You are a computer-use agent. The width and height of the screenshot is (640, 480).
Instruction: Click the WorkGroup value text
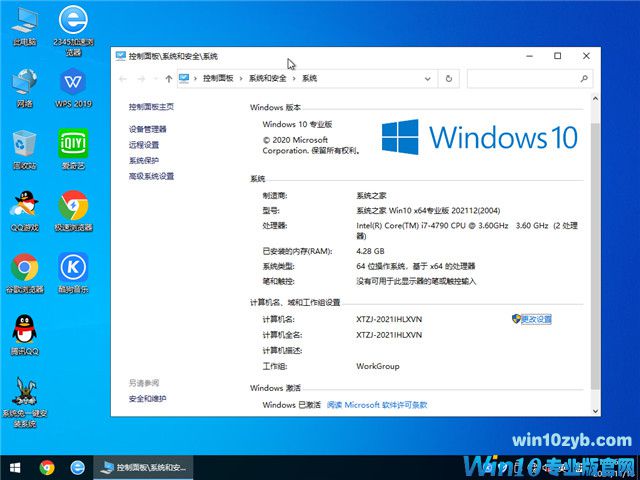(x=378, y=366)
